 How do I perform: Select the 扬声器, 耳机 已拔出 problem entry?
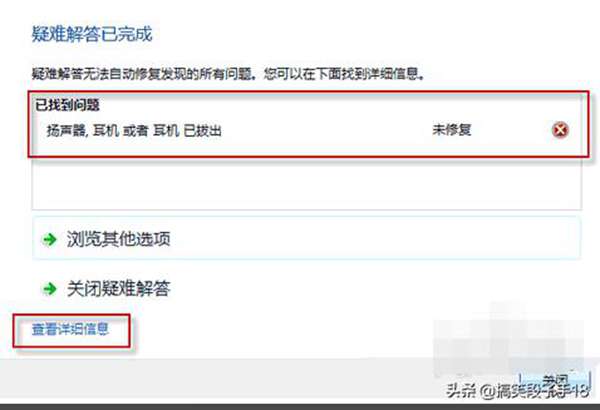134,131
